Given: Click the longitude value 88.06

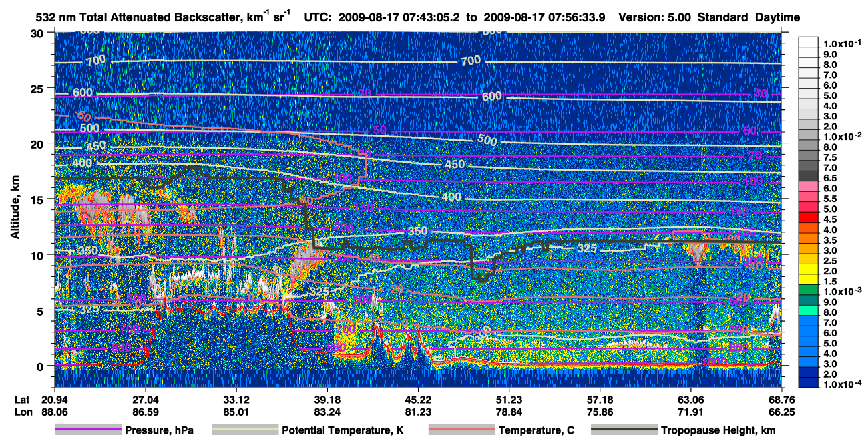Looking at the screenshot, I should pos(54,412).
